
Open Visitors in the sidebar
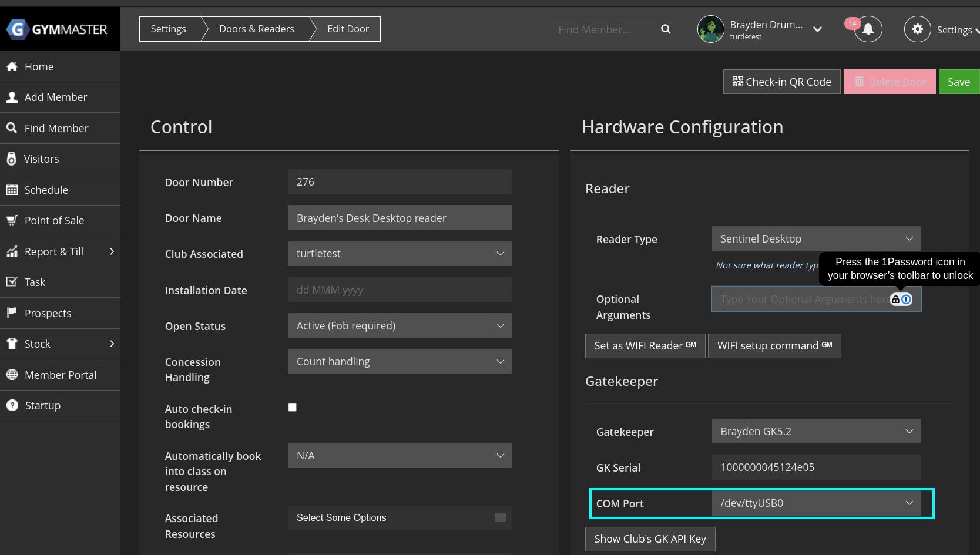click(41, 159)
